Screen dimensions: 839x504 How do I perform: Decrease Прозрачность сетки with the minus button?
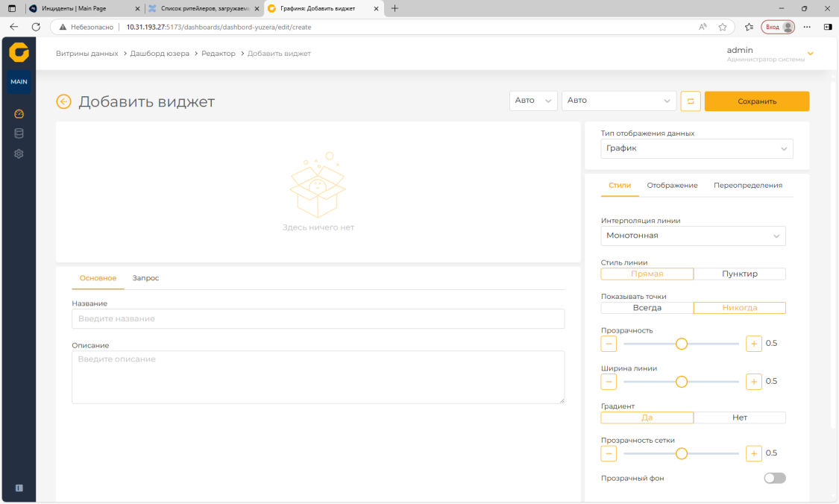(609, 453)
